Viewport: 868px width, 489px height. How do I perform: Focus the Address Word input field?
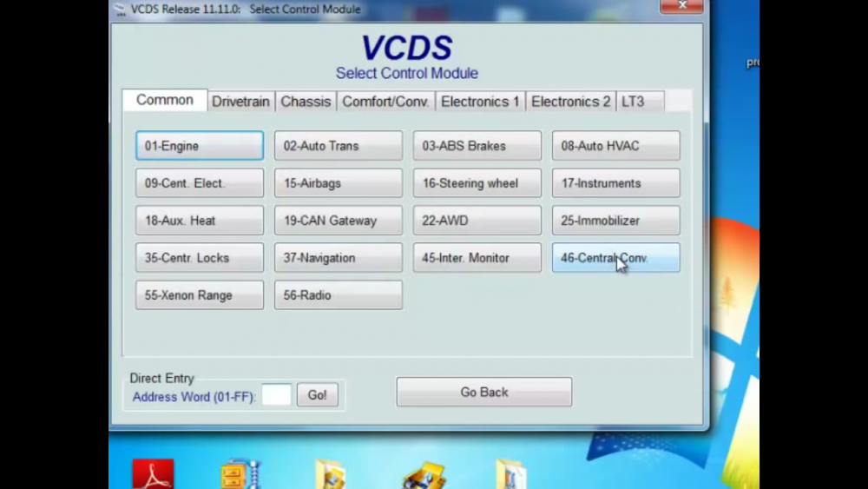pos(276,395)
